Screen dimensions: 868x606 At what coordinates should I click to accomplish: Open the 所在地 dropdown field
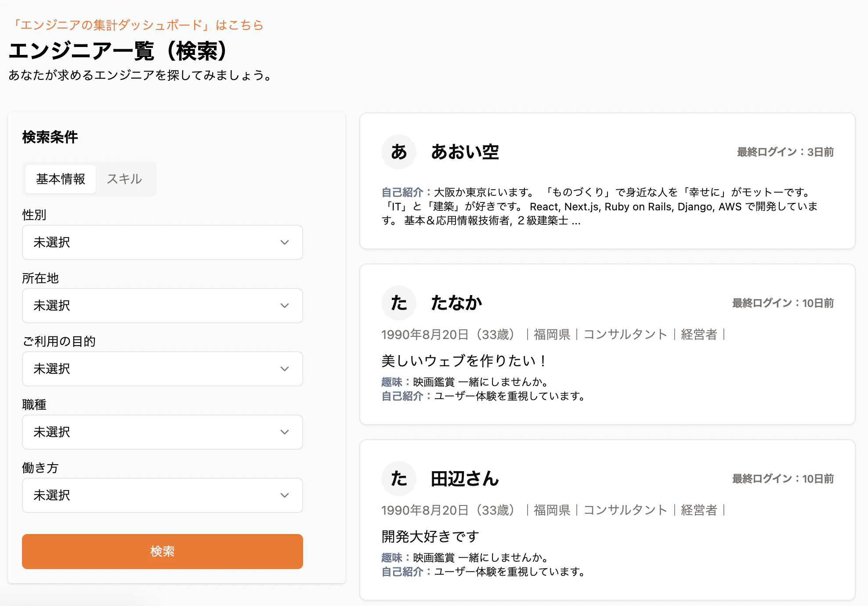click(163, 306)
